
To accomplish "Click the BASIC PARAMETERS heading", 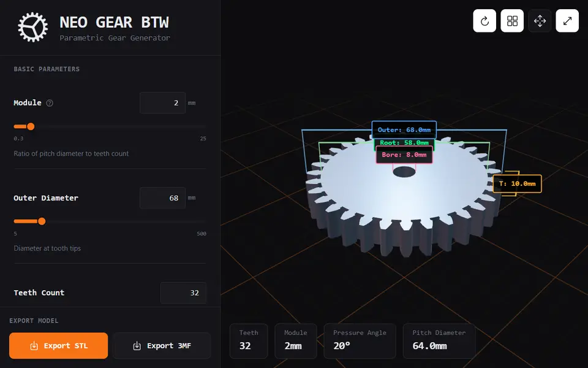I will coord(47,69).
